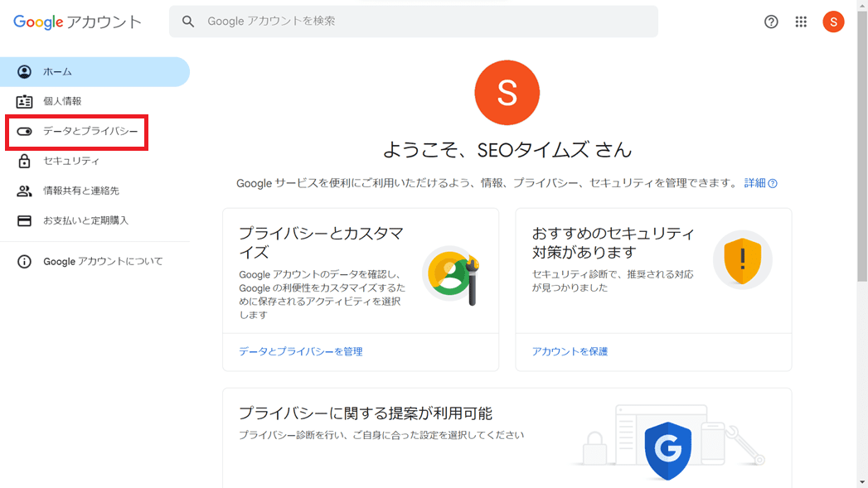The image size is (868, 488).
Task: Select the ホーム menu item
Action: tap(95, 72)
